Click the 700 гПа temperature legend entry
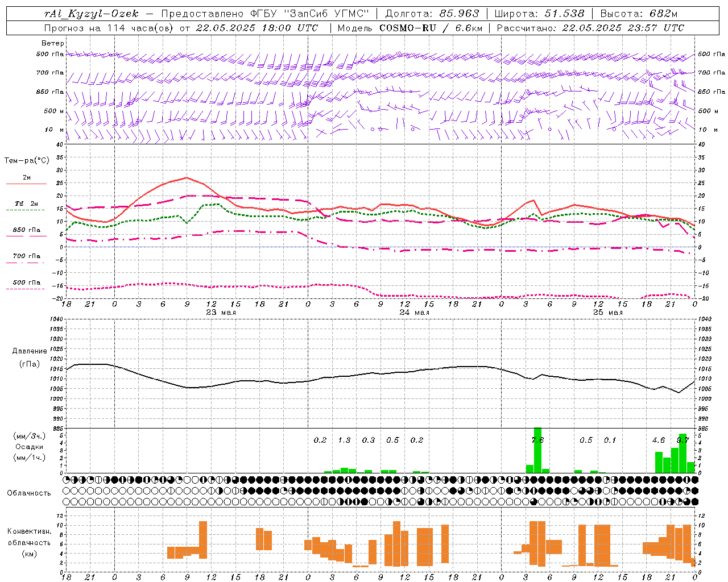 point(27,256)
